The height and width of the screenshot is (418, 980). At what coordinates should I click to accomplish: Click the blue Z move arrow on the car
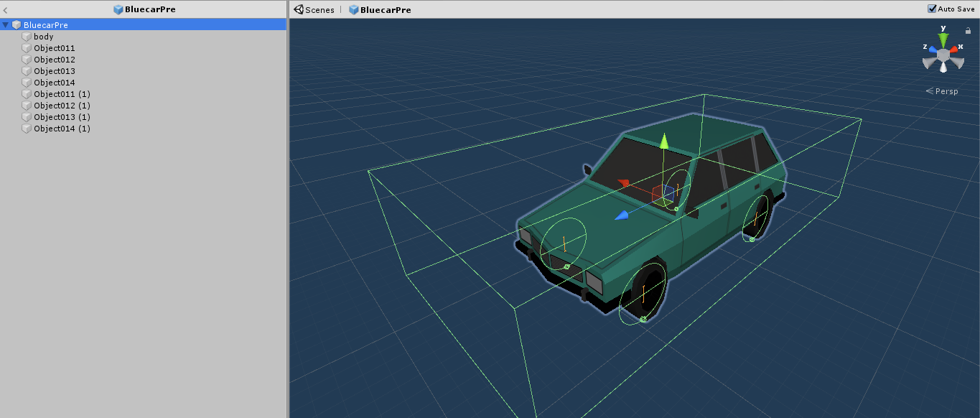click(622, 215)
